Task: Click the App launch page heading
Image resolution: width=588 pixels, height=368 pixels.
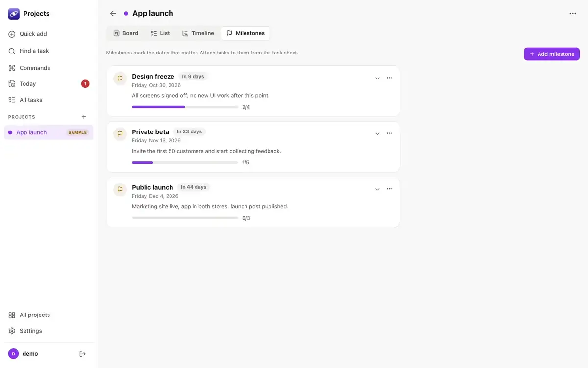Action: (153, 13)
